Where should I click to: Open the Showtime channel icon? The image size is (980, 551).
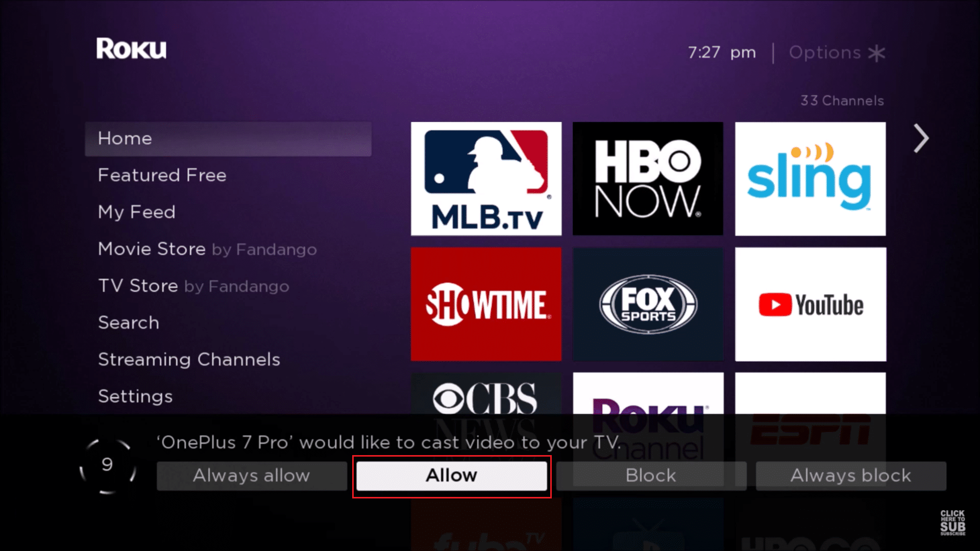(x=486, y=304)
